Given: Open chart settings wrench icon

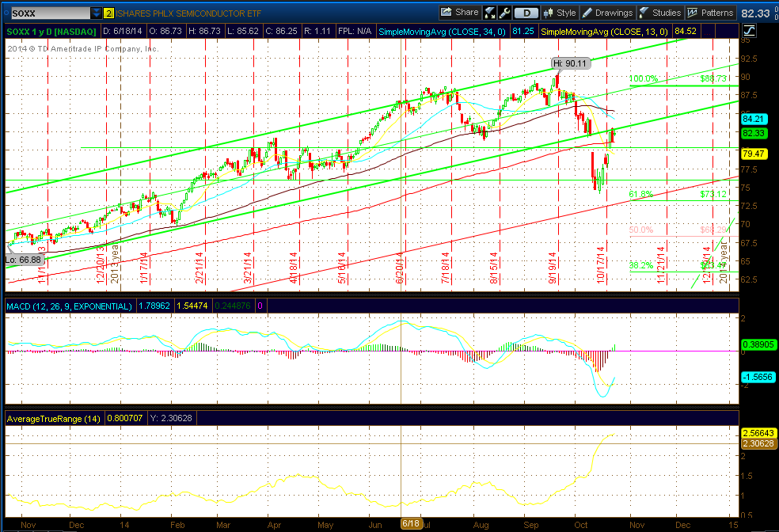Looking at the screenshot, I should coord(503,13).
